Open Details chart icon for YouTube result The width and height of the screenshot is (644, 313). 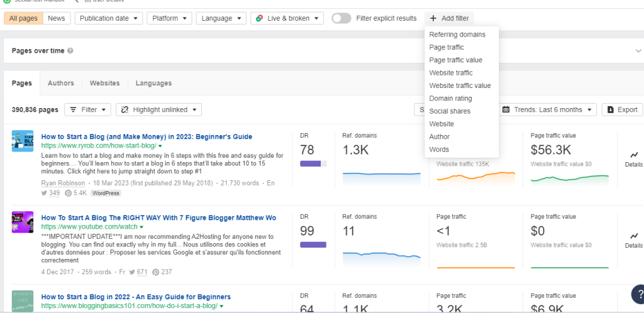click(x=634, y=236)
